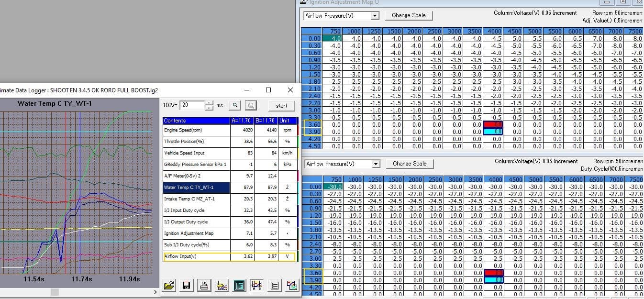
Task: Select the Sub I/J Duty cycle(%) row
Action: click(230, 245)
